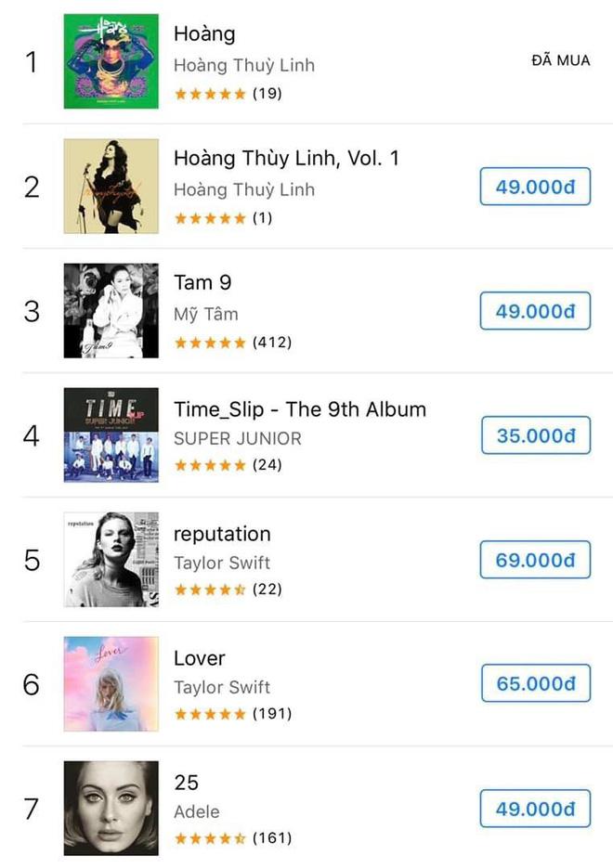The image size is (613, 868).
Task: Open the Hoàng album cover thumbnail
Action: [x=111, y=61]
